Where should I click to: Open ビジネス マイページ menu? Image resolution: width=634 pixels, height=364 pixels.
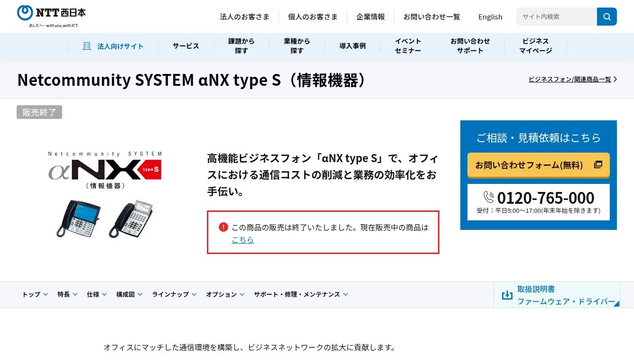tap(535, 46)
